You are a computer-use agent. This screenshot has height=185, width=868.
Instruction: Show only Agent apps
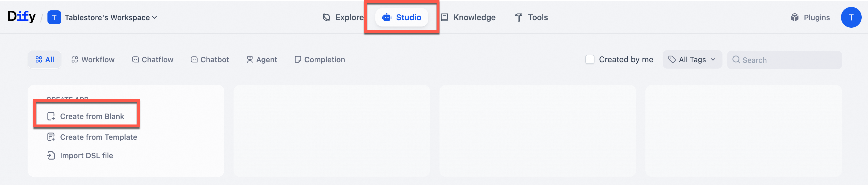[262, 60]
